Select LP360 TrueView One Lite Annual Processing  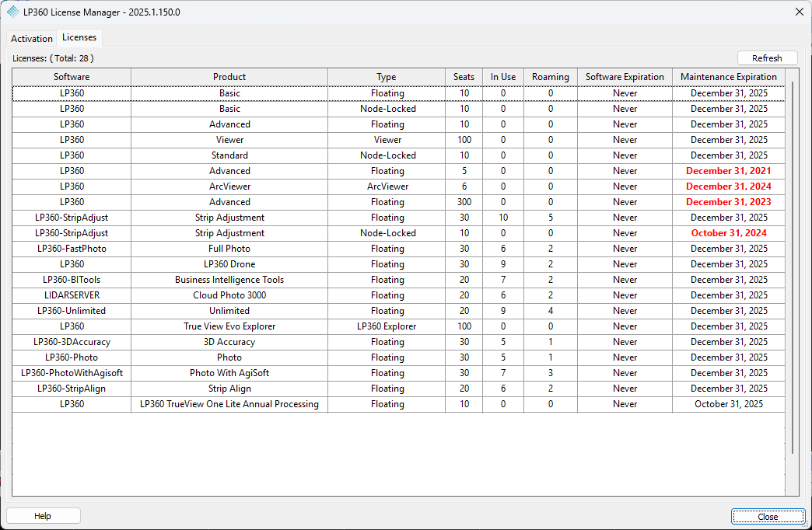(229, 403)
